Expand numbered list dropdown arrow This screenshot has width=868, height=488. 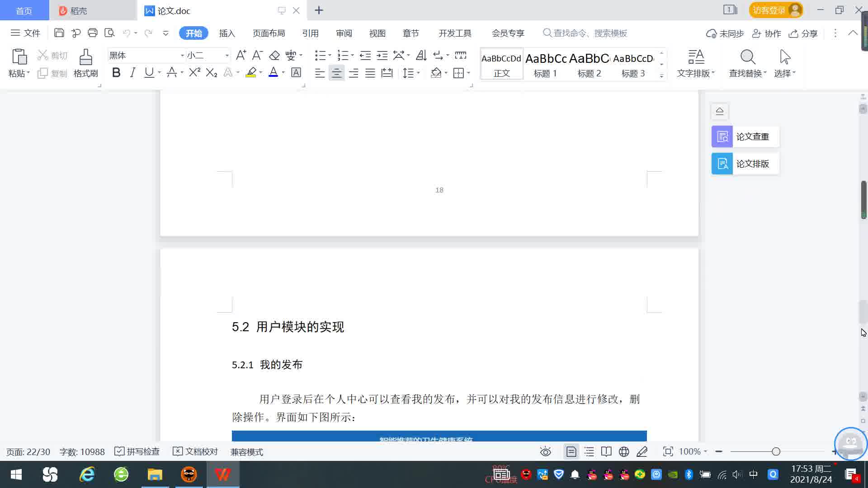pyautogui.click(x=352, y=55)
